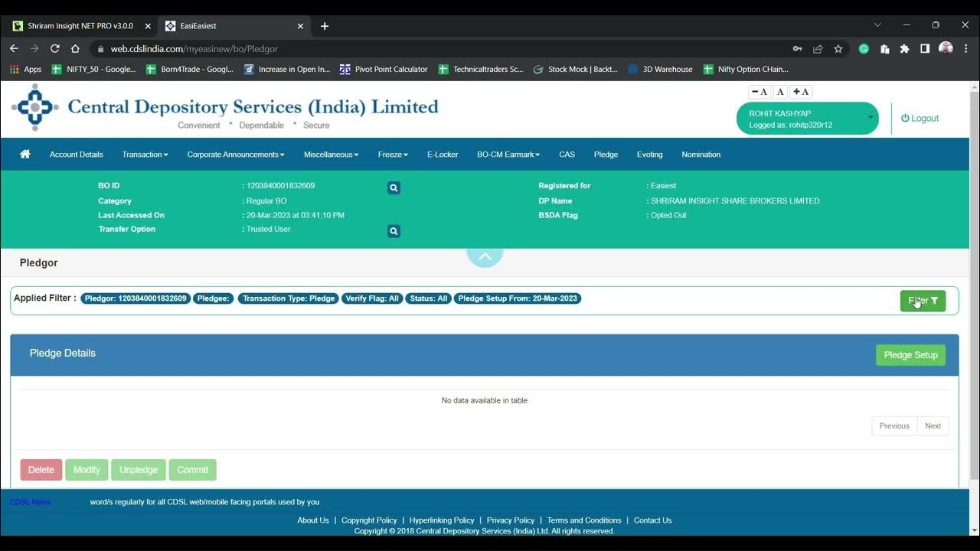The image size is (980, 551).
Task: Open the browser side panel icon
Action: 925,49
